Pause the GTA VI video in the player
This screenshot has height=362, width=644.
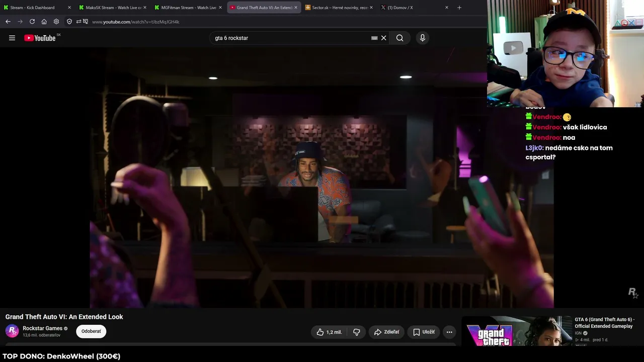[x=322, y=177]
